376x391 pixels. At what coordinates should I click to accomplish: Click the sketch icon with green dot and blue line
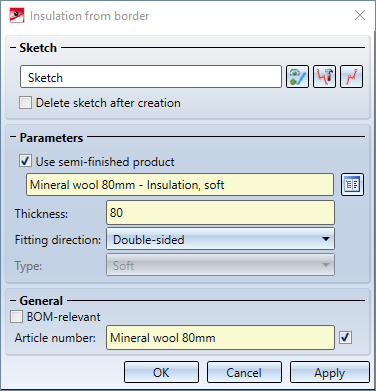click(x=297, y=77)
